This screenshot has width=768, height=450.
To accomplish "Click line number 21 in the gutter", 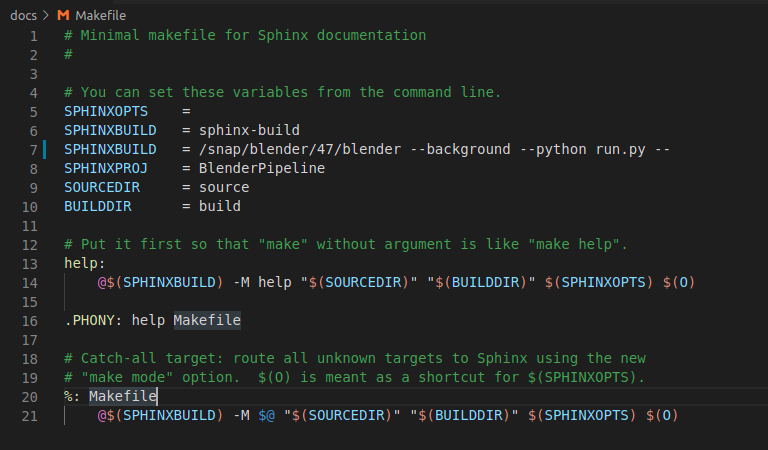I will click(x=29, y=416).
